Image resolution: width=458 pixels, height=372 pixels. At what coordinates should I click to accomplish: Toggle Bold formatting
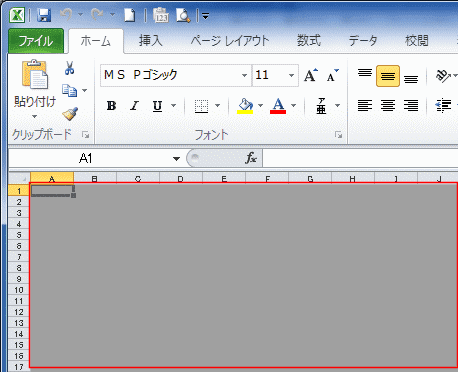tap(111, 106)
